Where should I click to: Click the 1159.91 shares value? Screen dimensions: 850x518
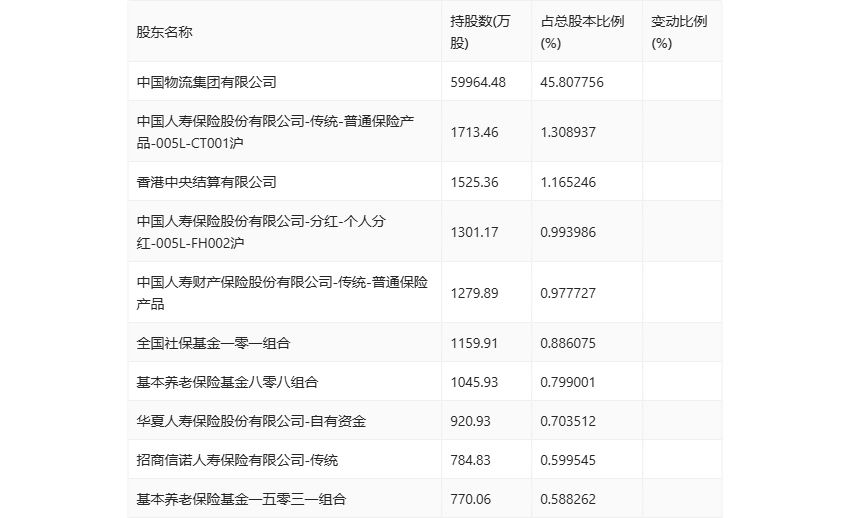(474, 343)
